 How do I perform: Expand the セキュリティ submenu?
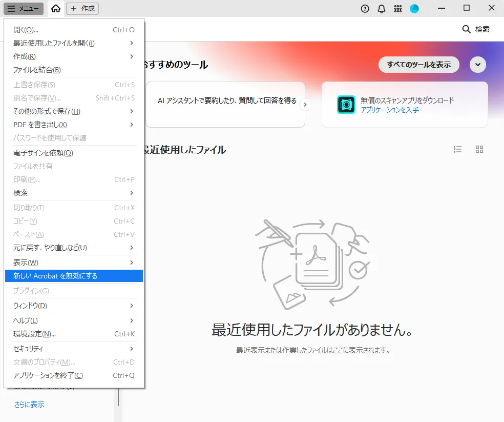pos(74,349)
